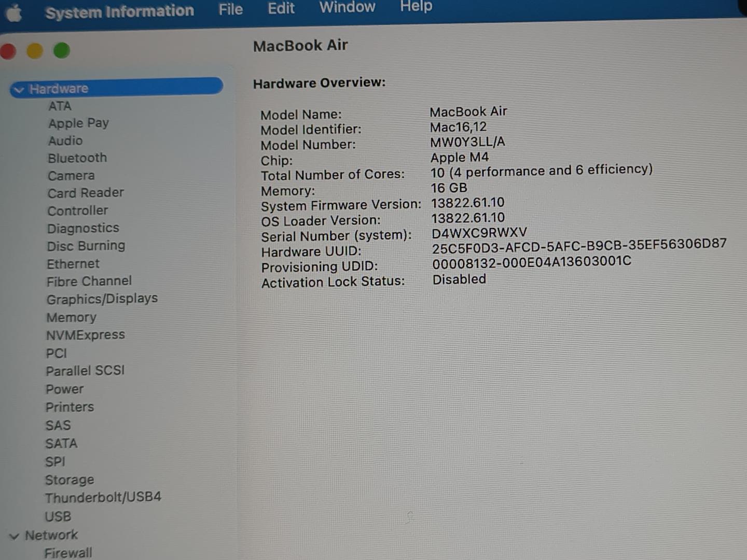Select SATA in the sidebar
This screenshot has width=747, height=560.
tap(61, 443)
